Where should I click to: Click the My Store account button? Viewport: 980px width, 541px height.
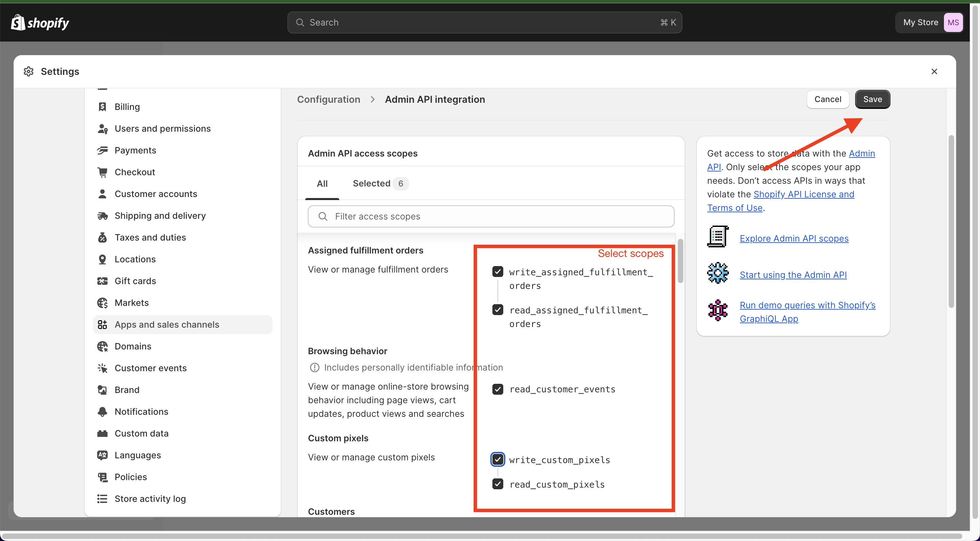929,22
